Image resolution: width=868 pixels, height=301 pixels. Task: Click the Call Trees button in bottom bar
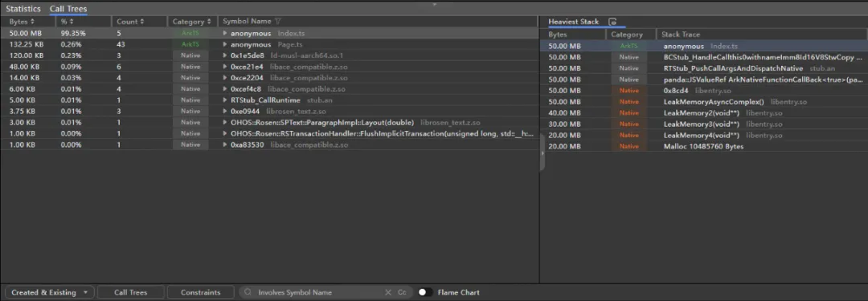pos(131,292)
